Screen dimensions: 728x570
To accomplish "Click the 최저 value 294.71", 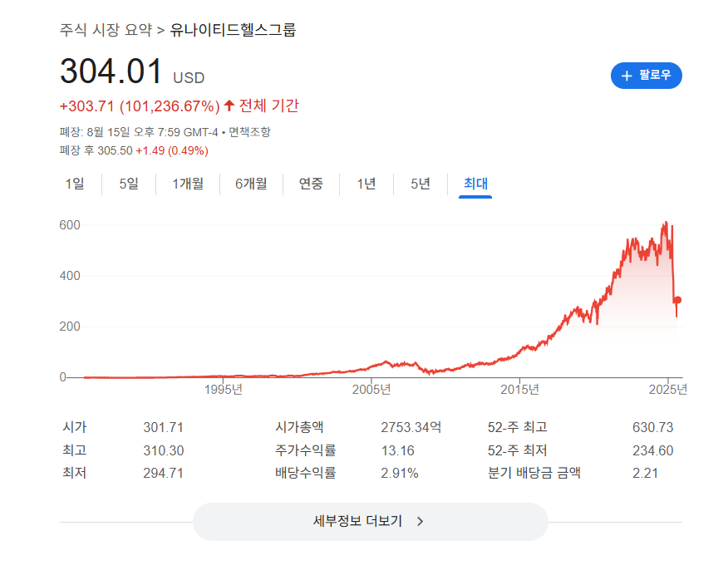I will [163, 473].
